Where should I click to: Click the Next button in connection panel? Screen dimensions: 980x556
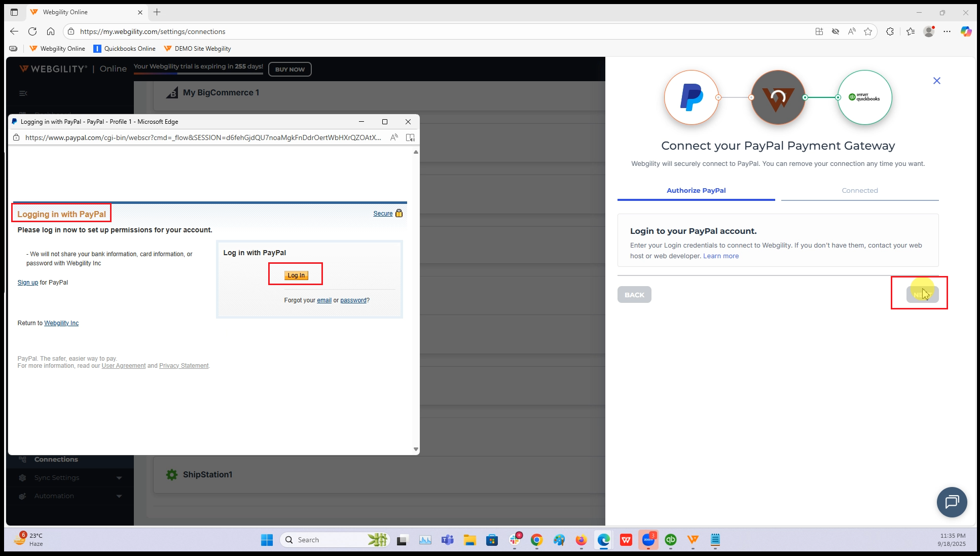[922, 295]
